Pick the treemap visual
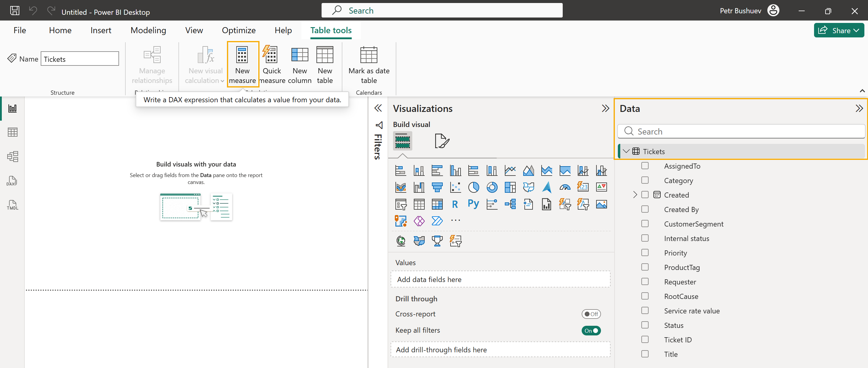The height and width of the screenshot is (368, 868). point(510,187)
